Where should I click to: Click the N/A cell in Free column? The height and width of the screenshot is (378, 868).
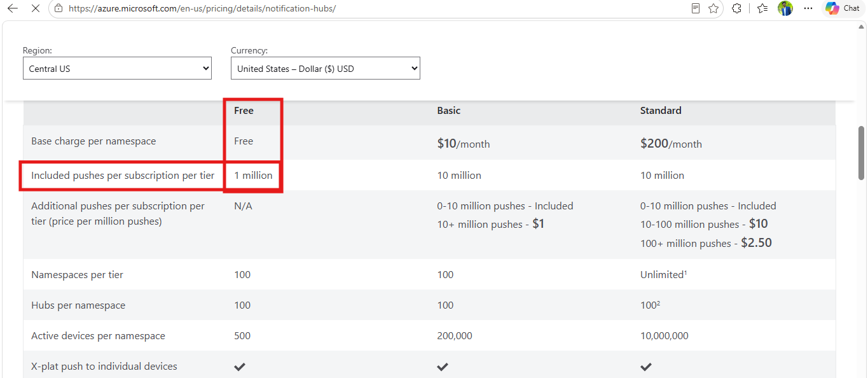[x=243, y=206]
